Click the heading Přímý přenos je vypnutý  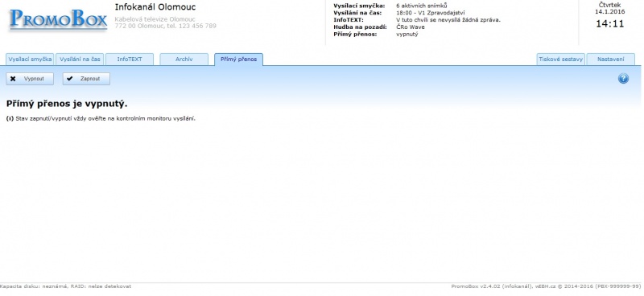click(x=67, y=104)
